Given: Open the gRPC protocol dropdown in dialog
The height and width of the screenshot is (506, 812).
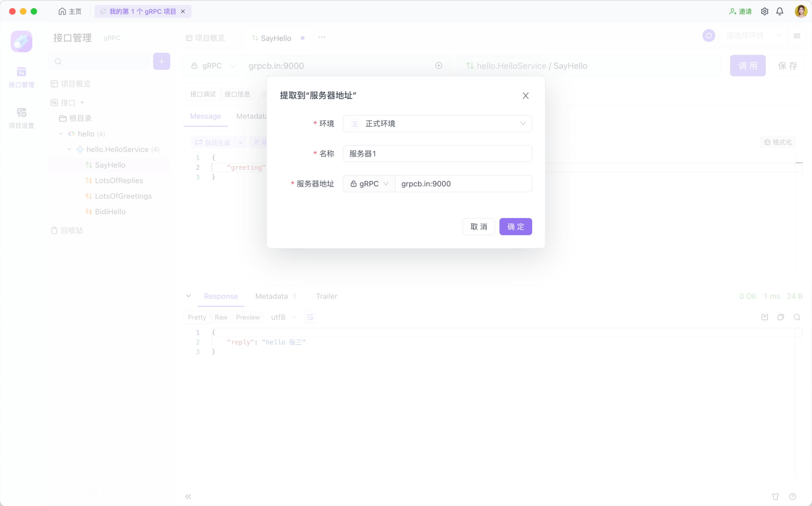Looking at the screenshot, I should [x=369, y=184].
